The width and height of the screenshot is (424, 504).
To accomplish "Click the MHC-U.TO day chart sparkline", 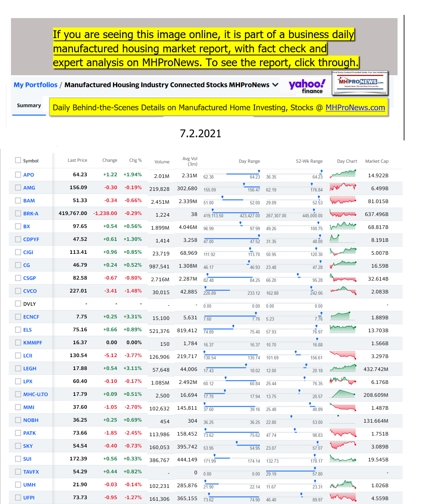I will click(343, 394).
